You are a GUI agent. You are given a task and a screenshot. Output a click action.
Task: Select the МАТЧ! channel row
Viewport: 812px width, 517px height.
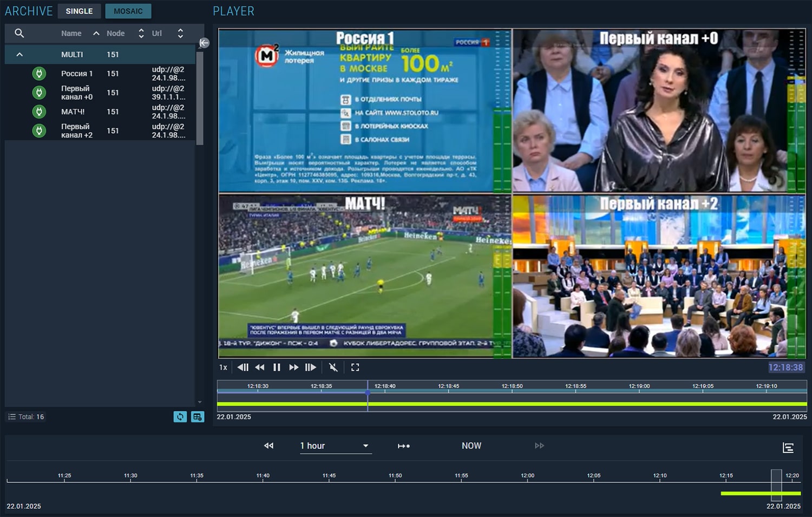click(100, 112)
